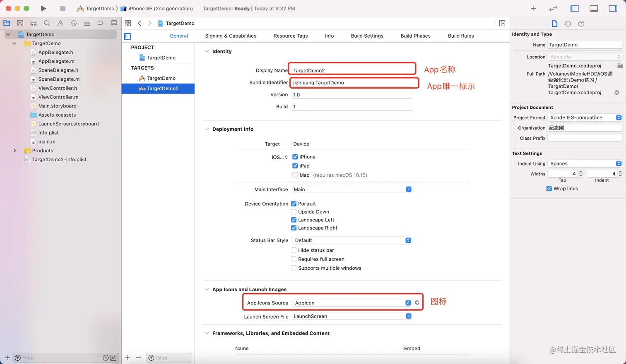The image size is (626, 364).
Task: Open the Breakpoint navigator
Action: (x=100, y=23)
